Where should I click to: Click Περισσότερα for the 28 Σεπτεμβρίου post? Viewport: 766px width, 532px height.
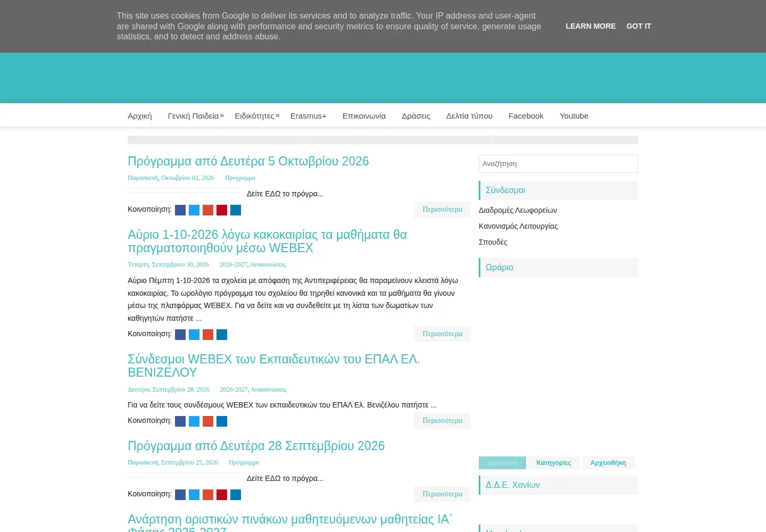[443, 494]
